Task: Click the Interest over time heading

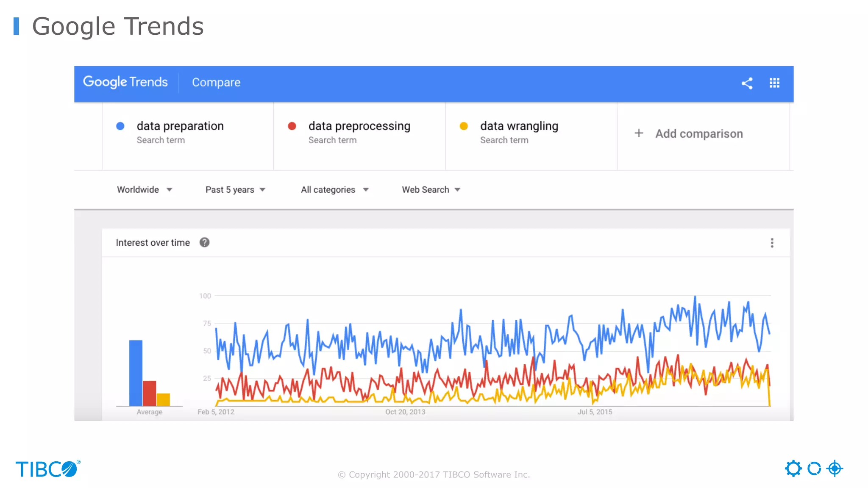Action: (x=153, y=243)
